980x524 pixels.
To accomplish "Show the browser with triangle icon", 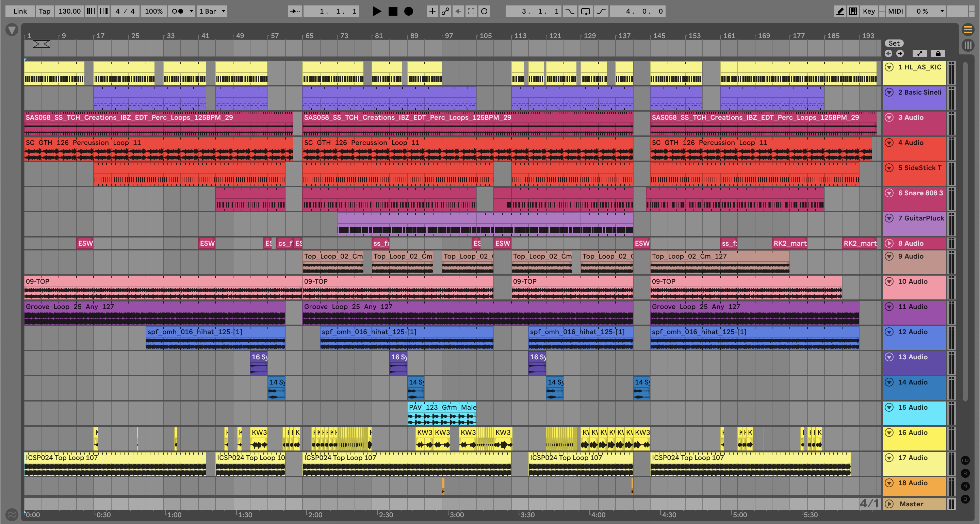I will (12, 29).
